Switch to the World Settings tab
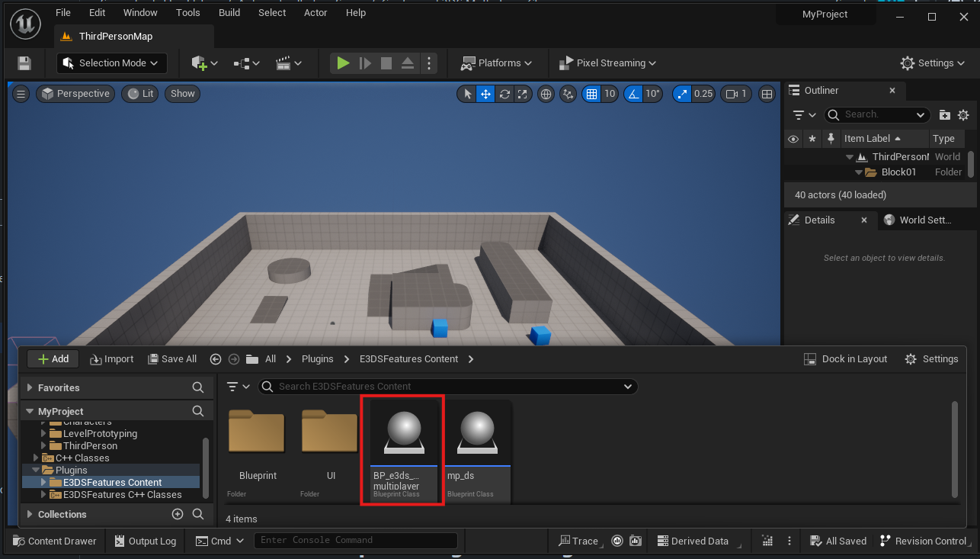980x559 pixels. coord(918,220)
